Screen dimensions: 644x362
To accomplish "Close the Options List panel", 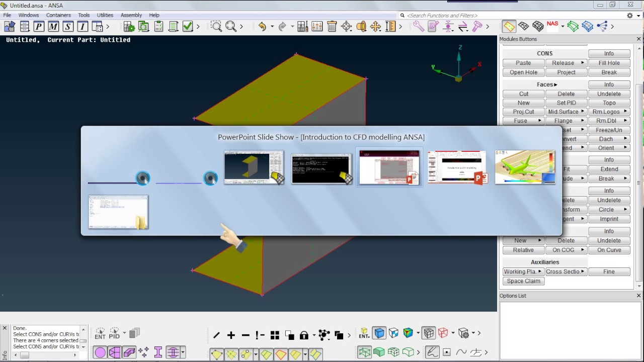I will pyautogui.click(x=638, y=296).
